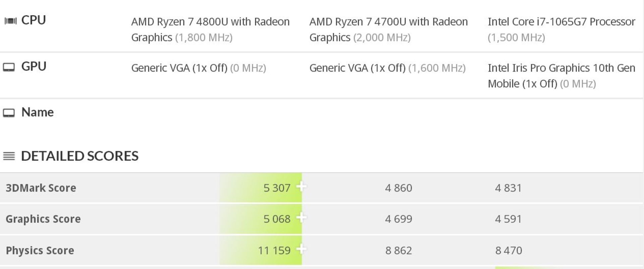Click the Generic VGA (1,600 MHz) cell
This screenshot has width=644, height=269.
pyautogui.click(x=388, y=68)
